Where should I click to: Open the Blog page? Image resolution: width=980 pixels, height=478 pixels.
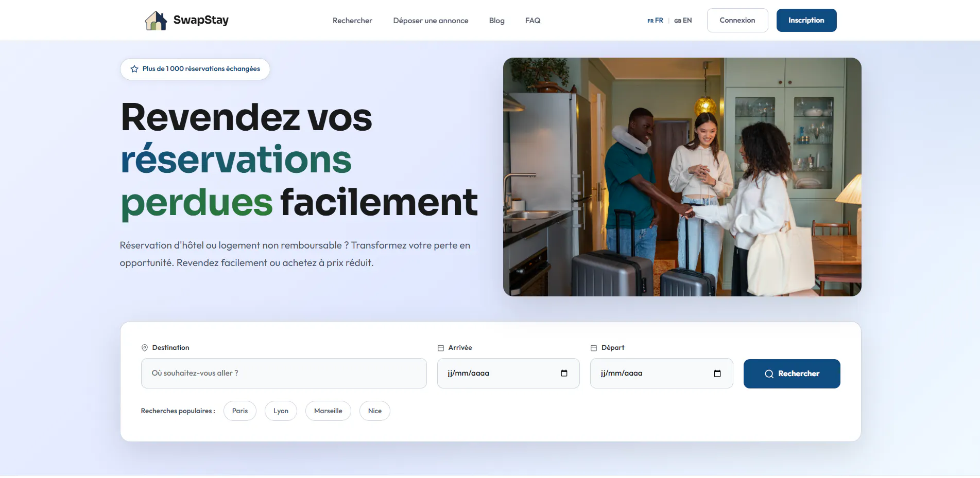click(496, 21)
